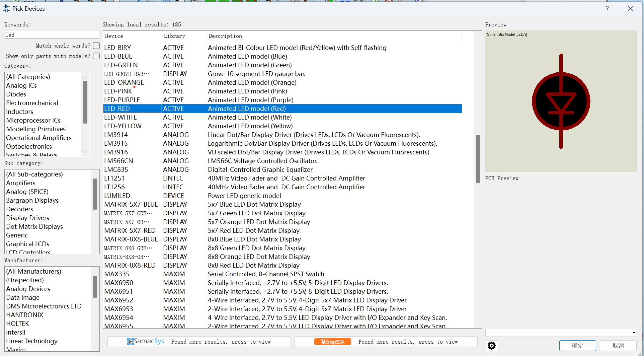The width and height of the screenshot is (644, 356).
Task: Select the (Unspecified) manufacturer
Action: click(25, 280)
